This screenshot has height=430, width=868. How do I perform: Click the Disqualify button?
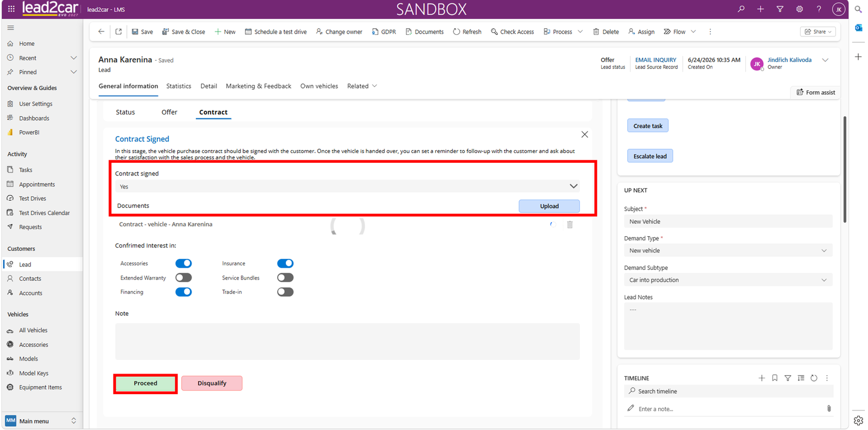[212, 383]
